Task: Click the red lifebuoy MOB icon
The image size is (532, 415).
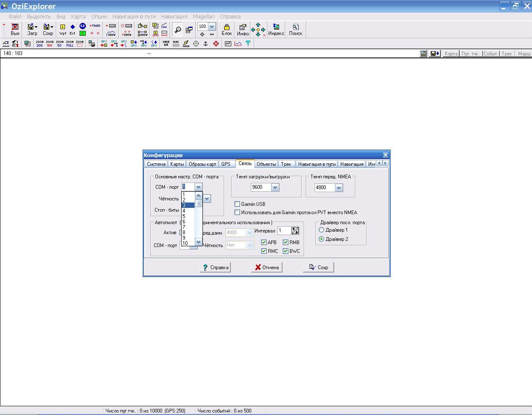Action: 216,43
